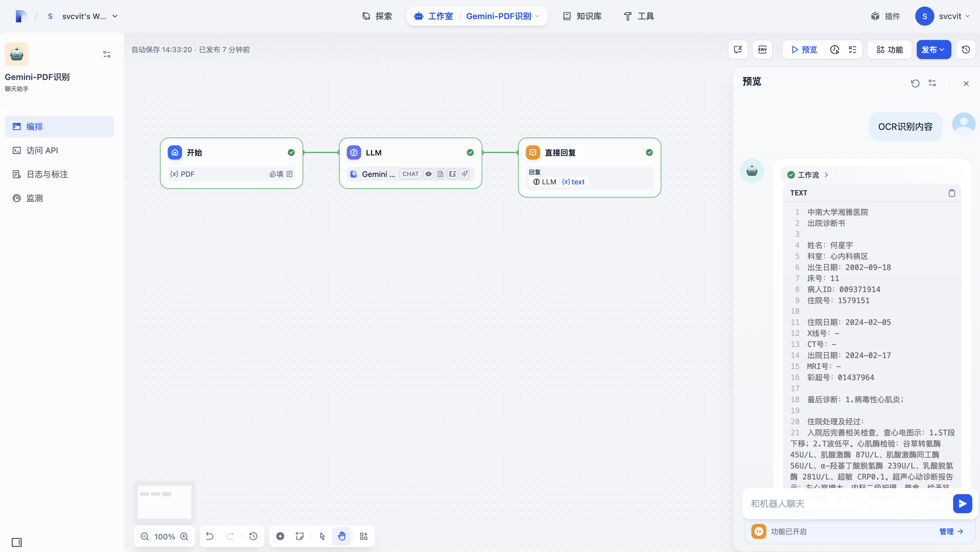The width and height of the screenshot is (980, 552).
Task: Click the zoom out magnifier control
Action: (145, 536)
